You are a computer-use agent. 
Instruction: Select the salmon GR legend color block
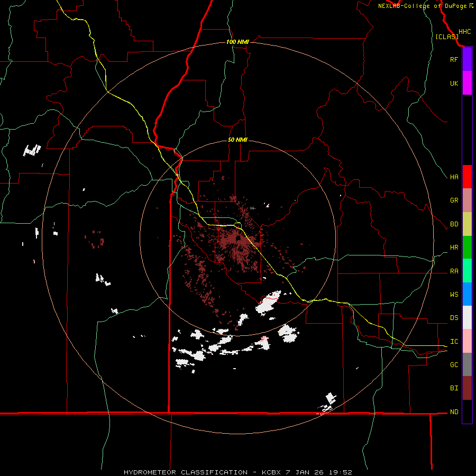point(467,200)
